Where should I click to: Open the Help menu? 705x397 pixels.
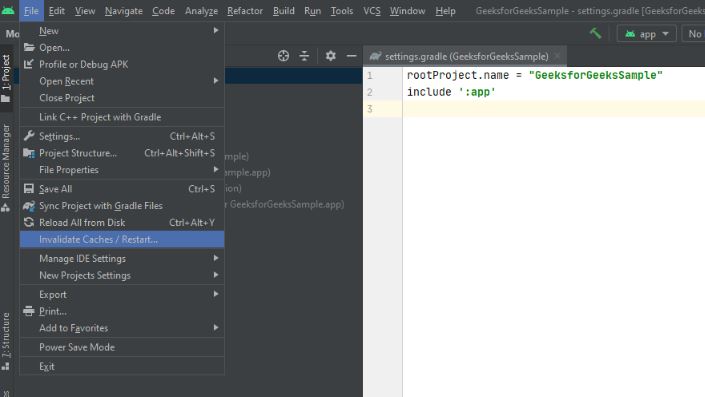(x=445, y=10)
